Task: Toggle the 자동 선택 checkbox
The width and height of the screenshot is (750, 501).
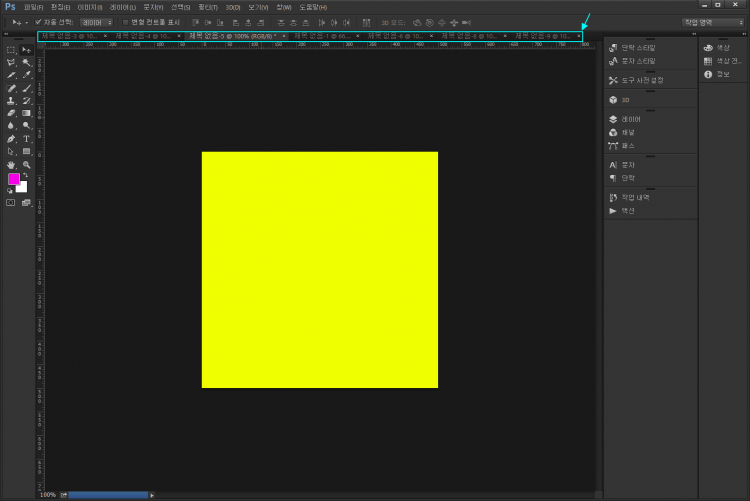Action: [x=38, y=21]
